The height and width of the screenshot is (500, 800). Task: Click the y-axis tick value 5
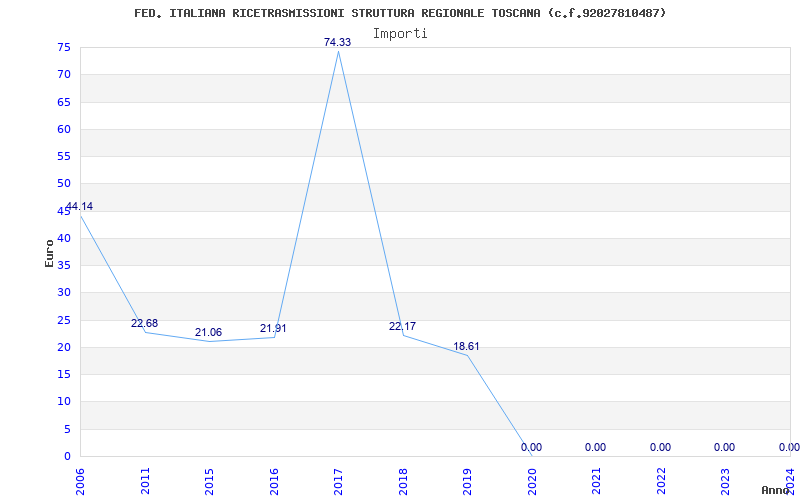(x=67, y=429)
